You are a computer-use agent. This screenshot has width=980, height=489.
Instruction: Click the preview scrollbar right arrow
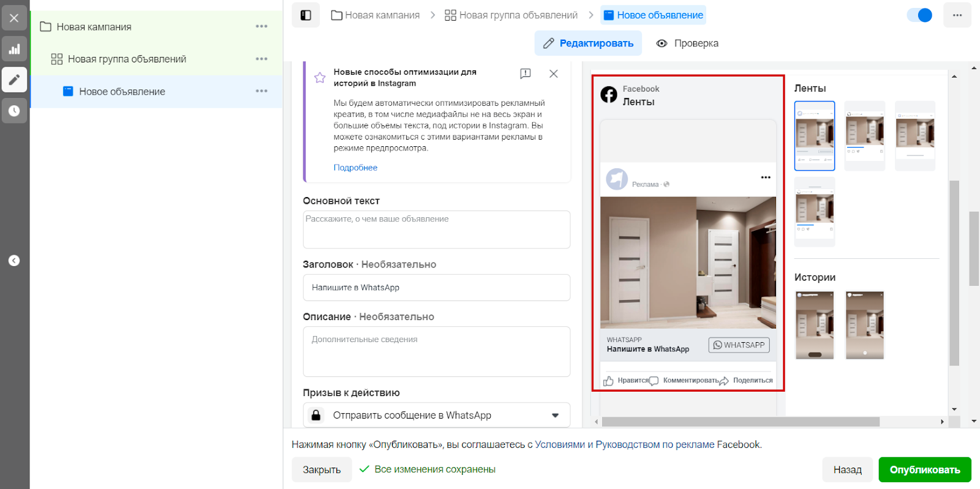[942, 422]
